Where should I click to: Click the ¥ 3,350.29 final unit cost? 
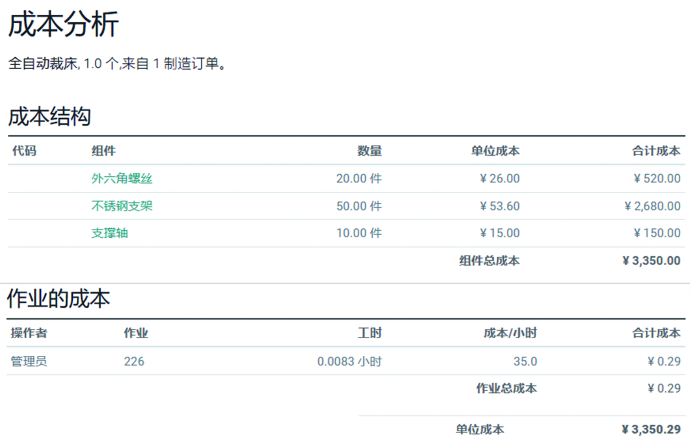(x=650, y=429)
